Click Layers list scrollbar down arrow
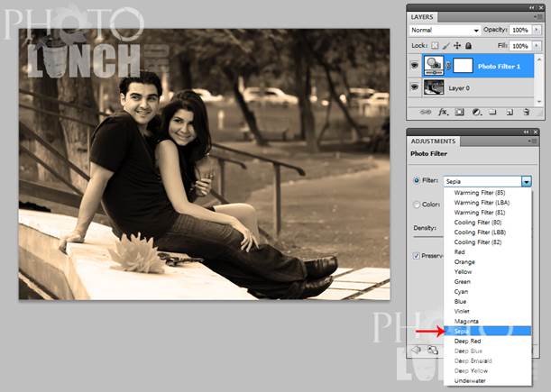 pos(539,102)
